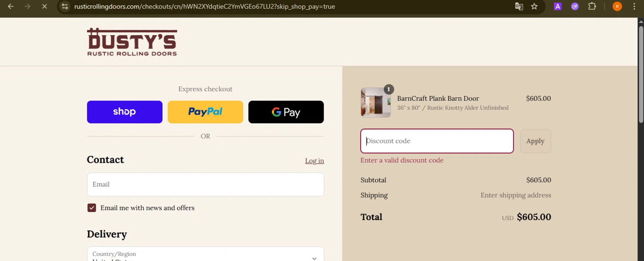
Task: Stop page loading with the X icon
Action: click(44, 6)
